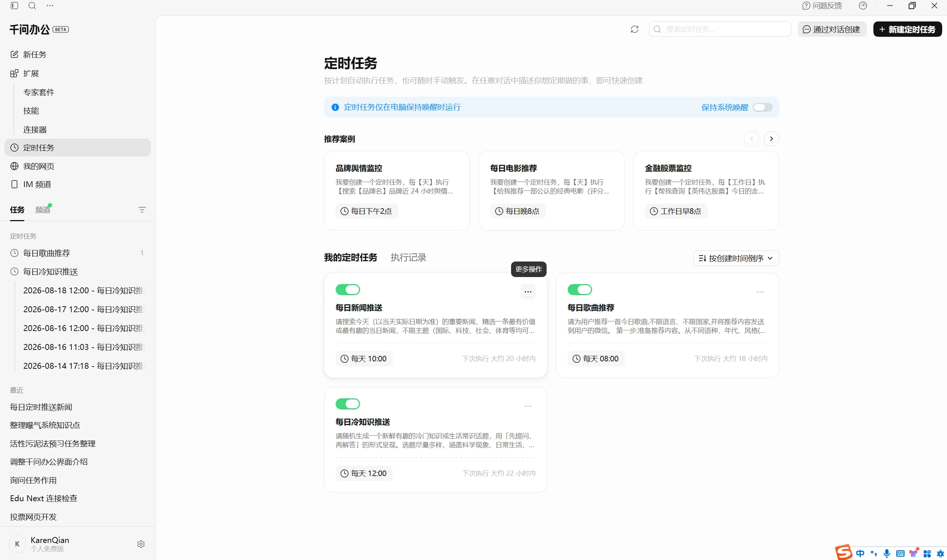Open more actions on 每日冷知识推送 card

pyautogui.click(x=528, y=406)
